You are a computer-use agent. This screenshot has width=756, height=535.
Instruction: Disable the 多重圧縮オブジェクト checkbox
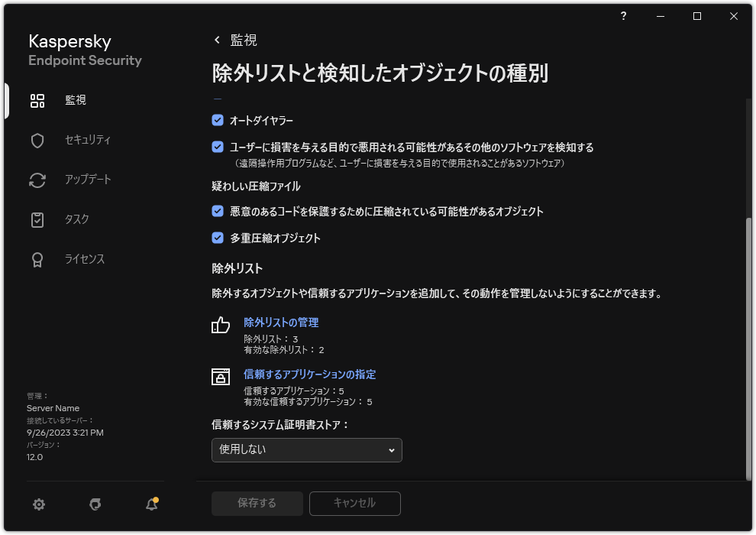[x=216, y=238]
